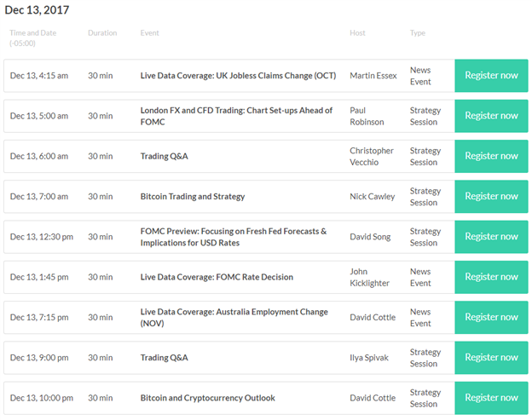Open Bitcoin Trading and Strategy event title
Viewport: 532px width, 420px height.
click(x=193, y=197)
